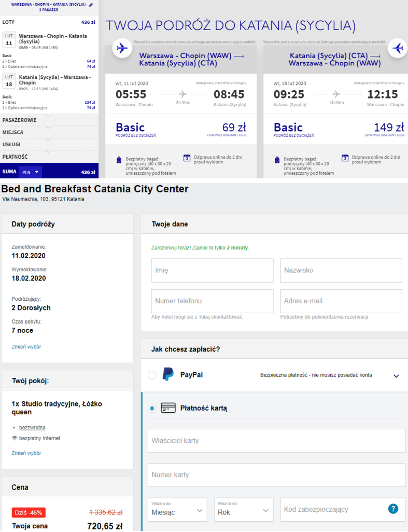The image size is (408, 532).
Task: Click the PayPal logo icon
Action: click(168, 374)
